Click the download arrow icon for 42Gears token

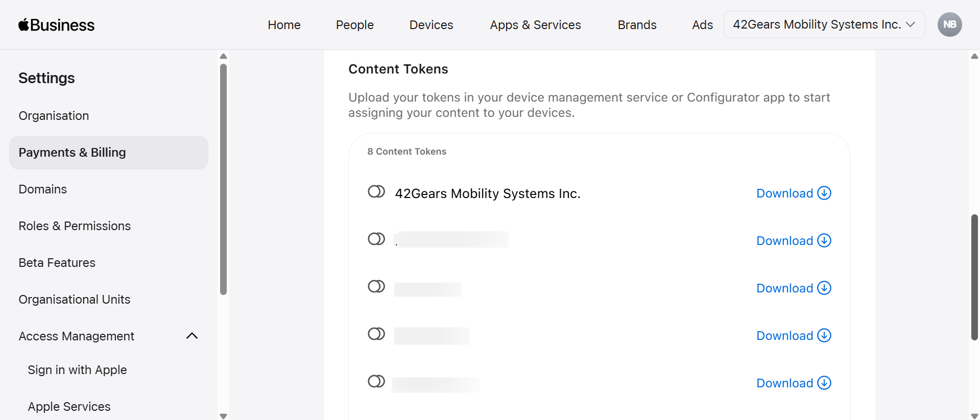click(824, 193)
